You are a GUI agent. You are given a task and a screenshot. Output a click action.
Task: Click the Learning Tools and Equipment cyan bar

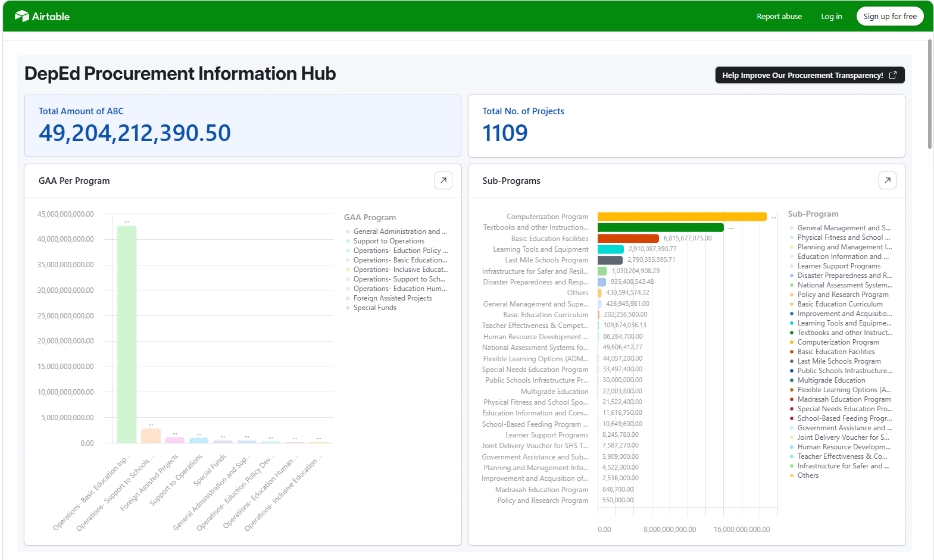point(611,249)
